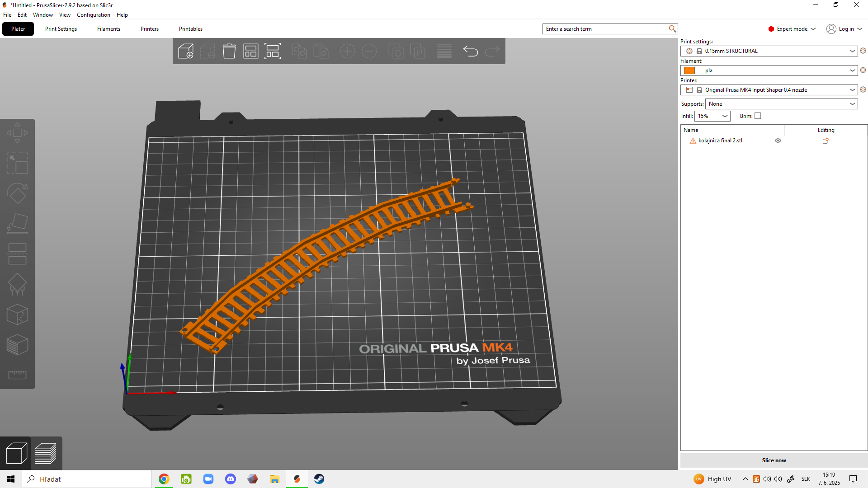This screenshot has height=488, width=868.
Task: Click the Redo arrow icon
Action: click(x=492, y=51)
